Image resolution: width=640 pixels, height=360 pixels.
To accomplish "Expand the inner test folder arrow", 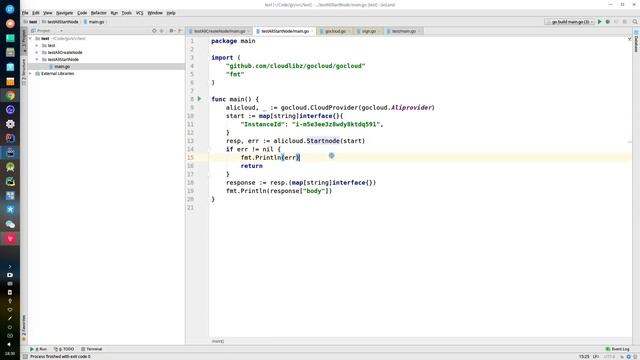I will click(x=37, y=45).
